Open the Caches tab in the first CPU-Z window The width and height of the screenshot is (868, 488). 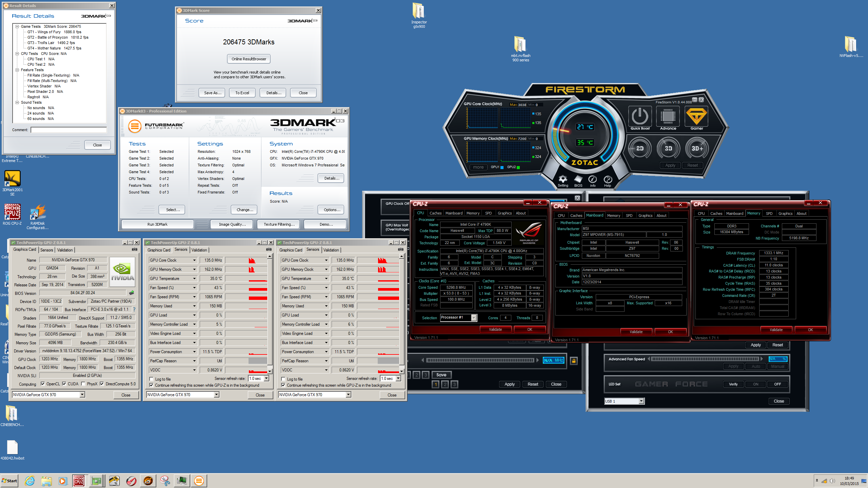tap(435, 213)
